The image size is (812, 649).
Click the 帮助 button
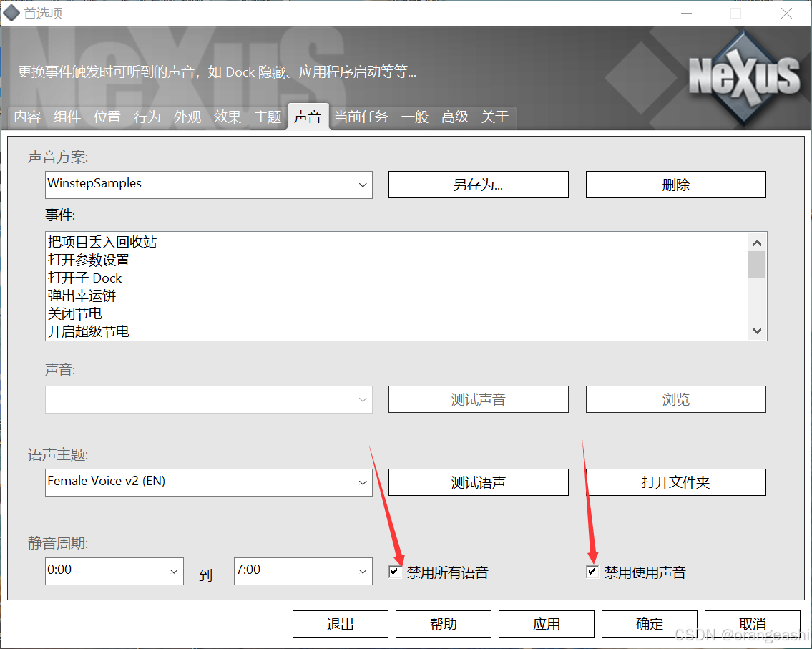point(444,624)
